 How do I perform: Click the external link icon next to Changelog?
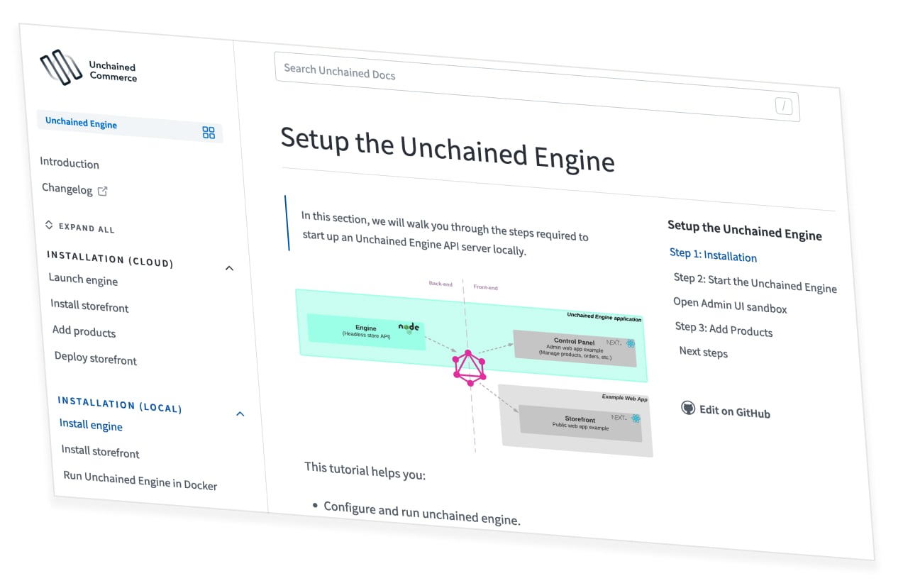point(101,190)
